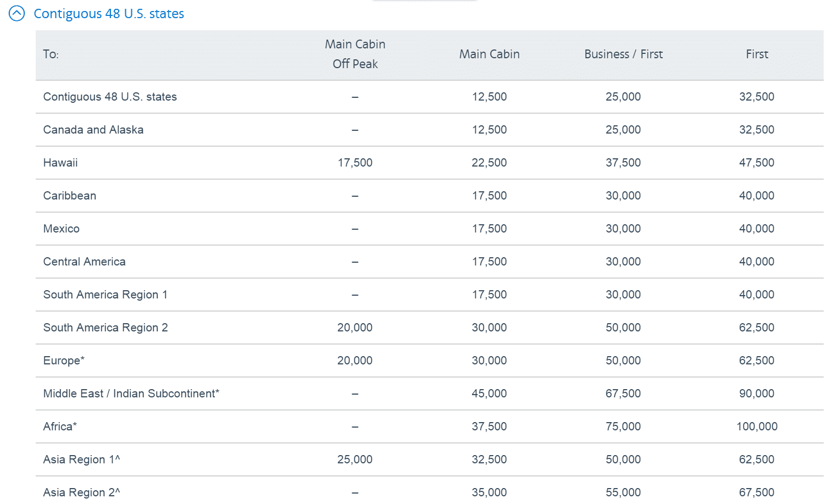
Task: Select Contiguous 48 states First value 32,500
Action: pos(757,97)
